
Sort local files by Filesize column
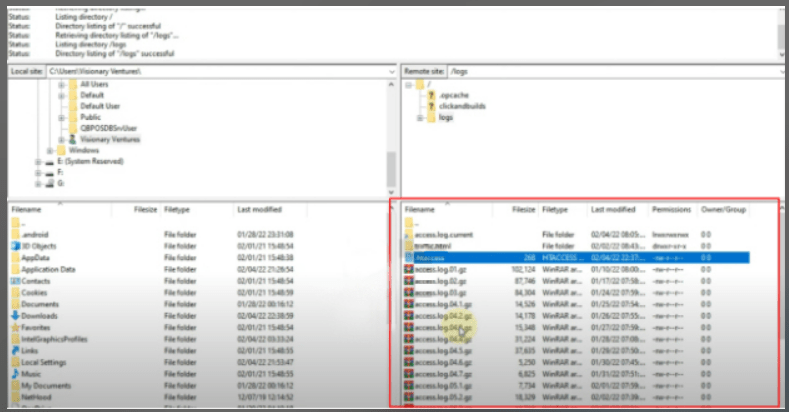136,209
